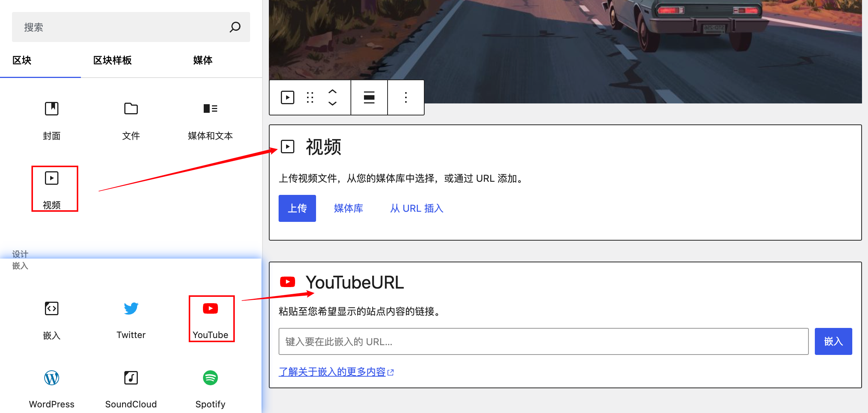Screen dimensions: 868x413
Task: Click the drag handle dots in toolbar
Action: point(310,97)
